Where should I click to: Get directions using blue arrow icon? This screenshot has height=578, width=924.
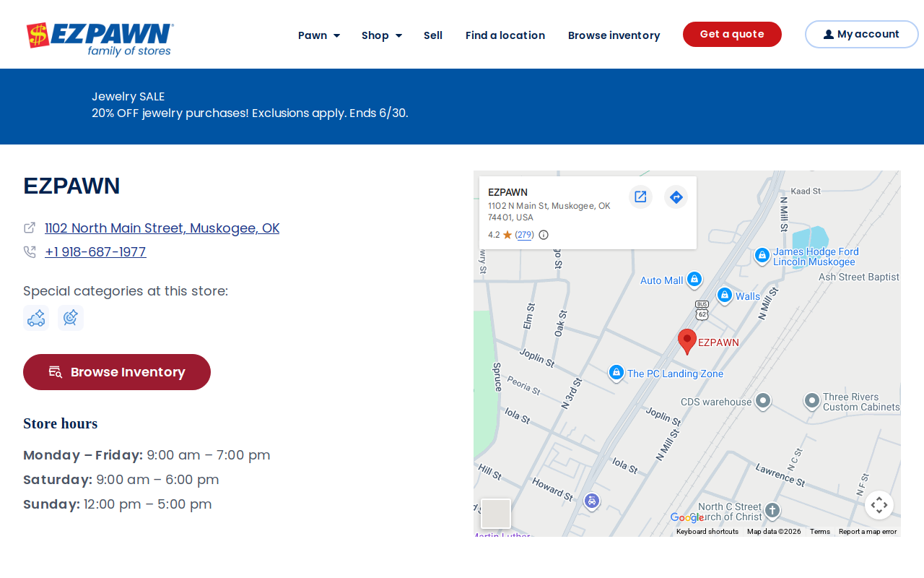coord(676,197)
